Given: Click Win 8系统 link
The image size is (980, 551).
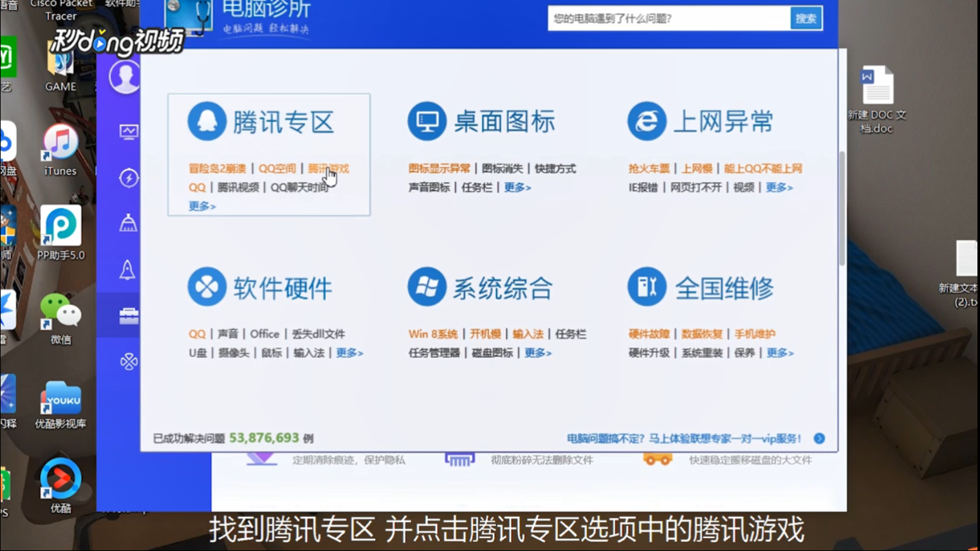Looking at the screenshot, I should tap(433, 334).
